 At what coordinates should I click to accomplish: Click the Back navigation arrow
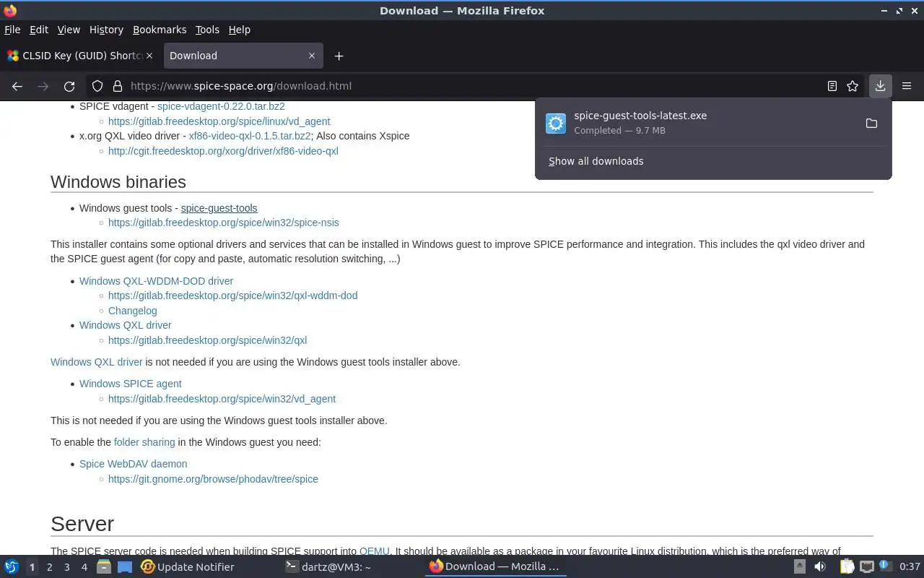coord(17,86)
